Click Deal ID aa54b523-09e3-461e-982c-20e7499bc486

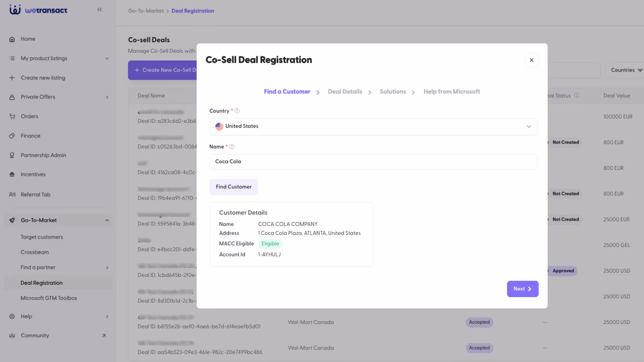coord(200,352)
